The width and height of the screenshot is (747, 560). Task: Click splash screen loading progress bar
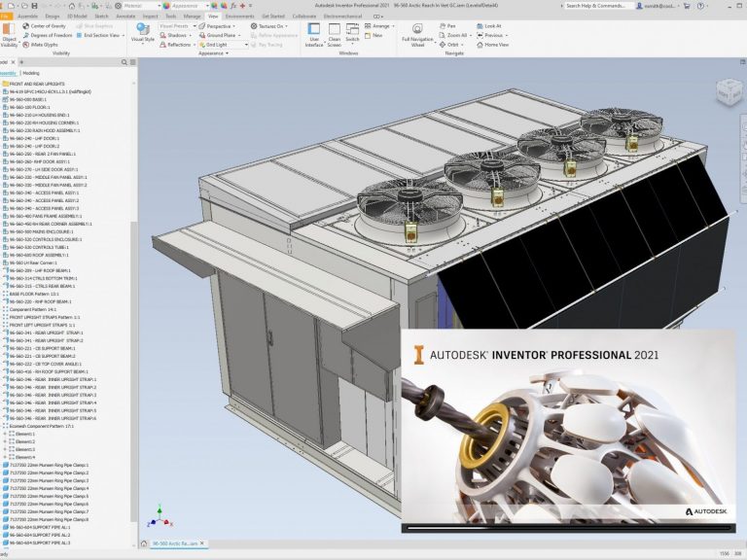[x=568, y=528]
